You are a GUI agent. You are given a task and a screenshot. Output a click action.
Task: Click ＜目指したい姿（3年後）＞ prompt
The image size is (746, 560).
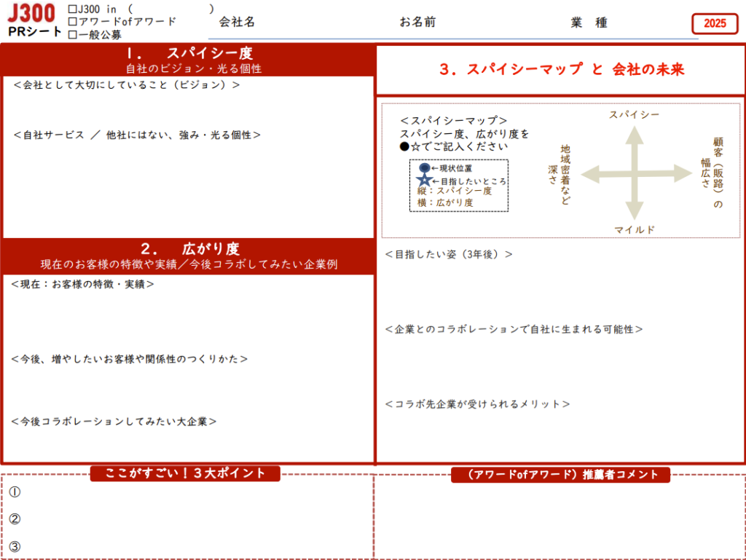click(x=449, y=254)
